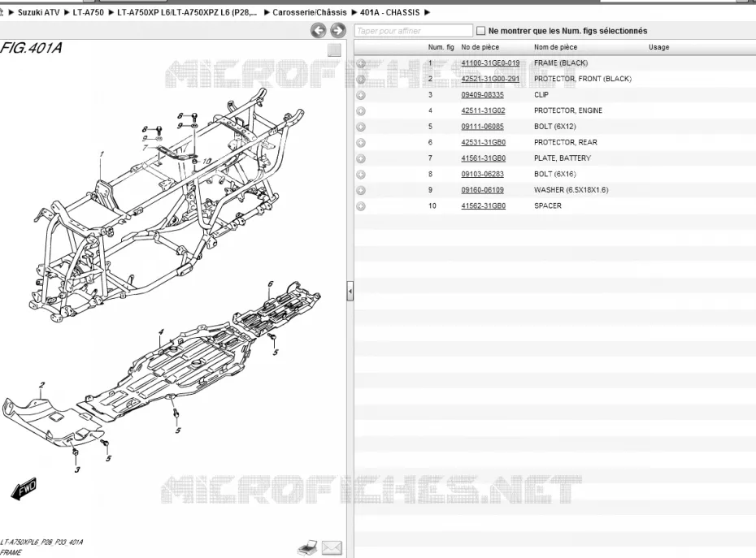Open part number 09103-06283
Viewport: 756px width, 558px height.
click(482, 175)
